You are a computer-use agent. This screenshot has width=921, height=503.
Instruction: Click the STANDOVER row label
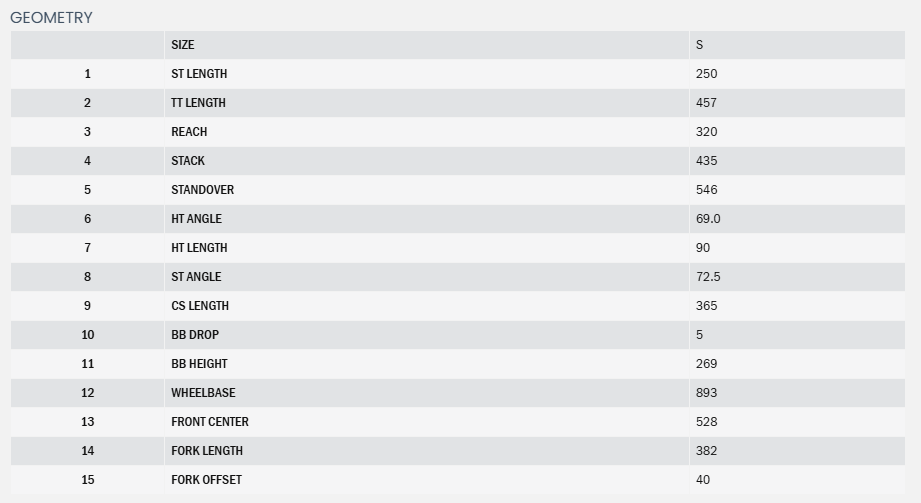(202, 190)
